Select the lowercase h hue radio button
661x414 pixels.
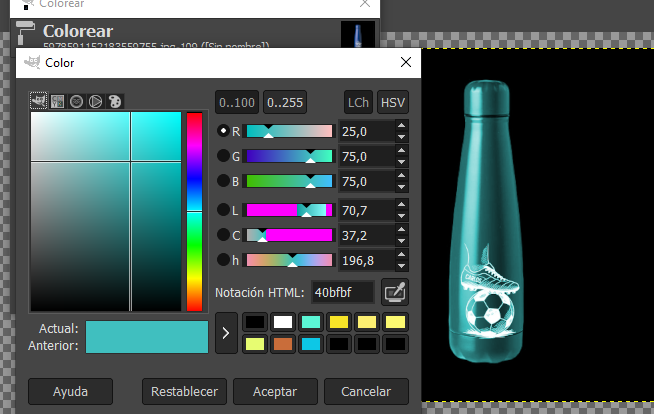pos(224,260)
